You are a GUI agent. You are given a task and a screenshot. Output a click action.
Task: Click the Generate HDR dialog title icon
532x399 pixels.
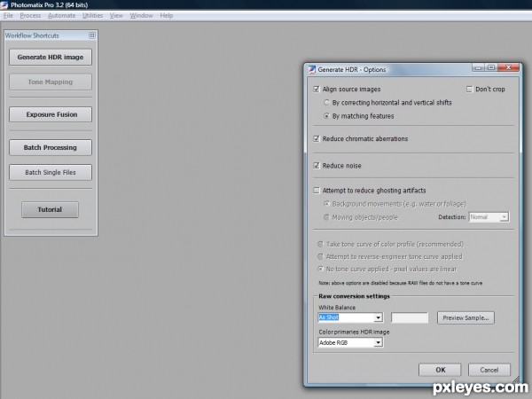(x=312, y=69)
